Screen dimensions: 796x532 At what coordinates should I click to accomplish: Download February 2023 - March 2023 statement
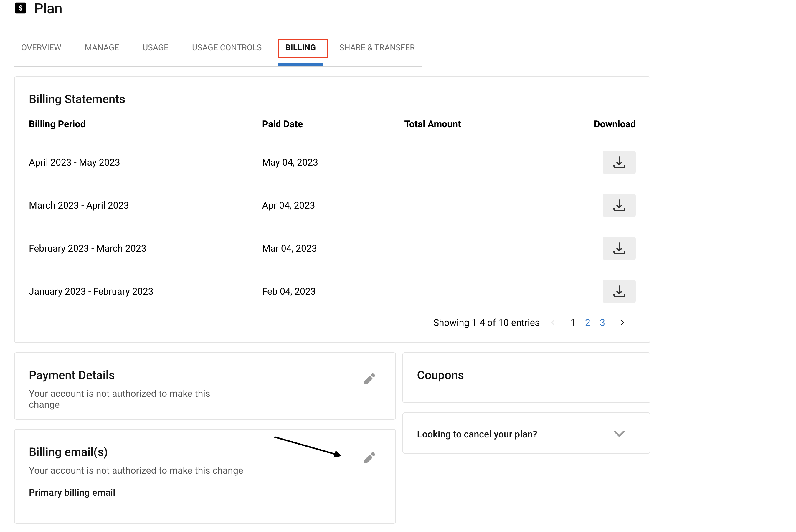619,248
